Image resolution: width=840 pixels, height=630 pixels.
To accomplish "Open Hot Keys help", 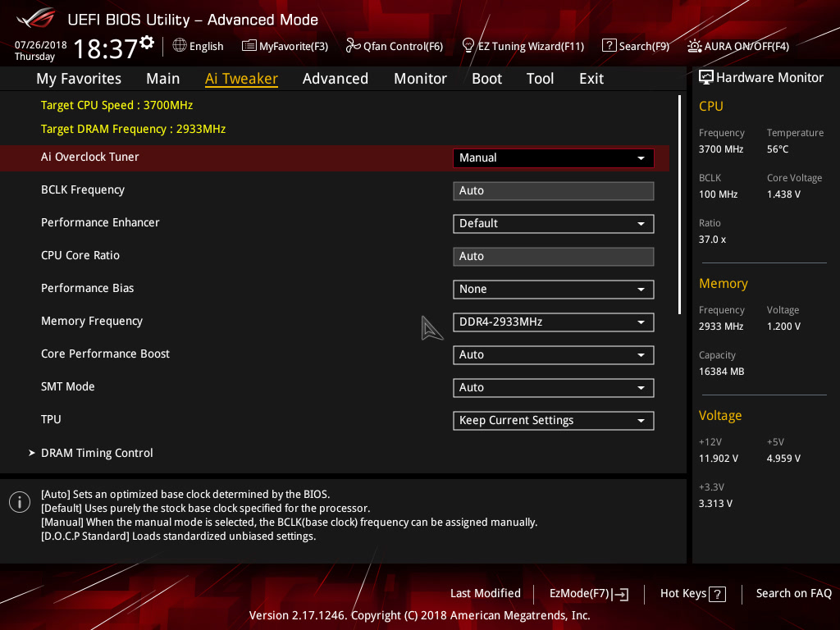I will tap(692, 594).
